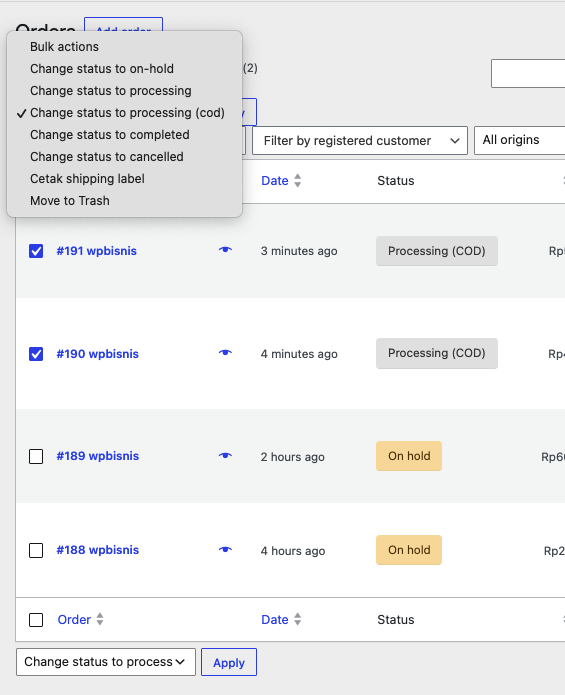Open the #191 wpbisnis order link
Viewport: 565px width, 695px height.
pyautogui.click(x=97, y=251)
